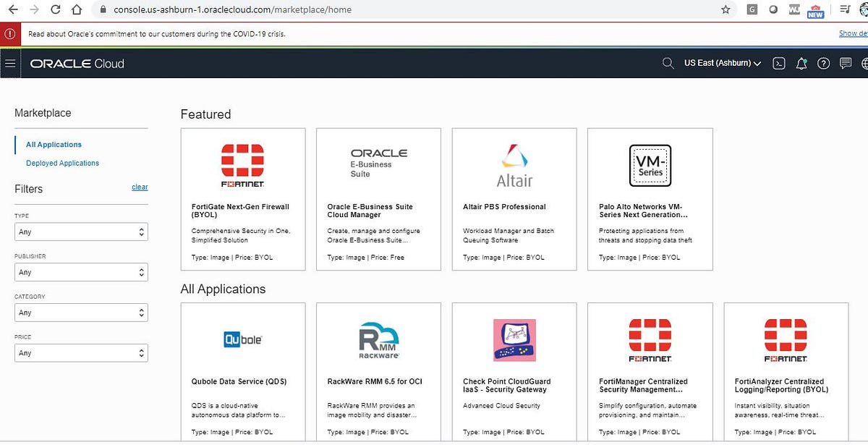This screenshot has width=868, height=445.
Task: Bookmark the page using the star icon
Action: (x=725, y=9)
